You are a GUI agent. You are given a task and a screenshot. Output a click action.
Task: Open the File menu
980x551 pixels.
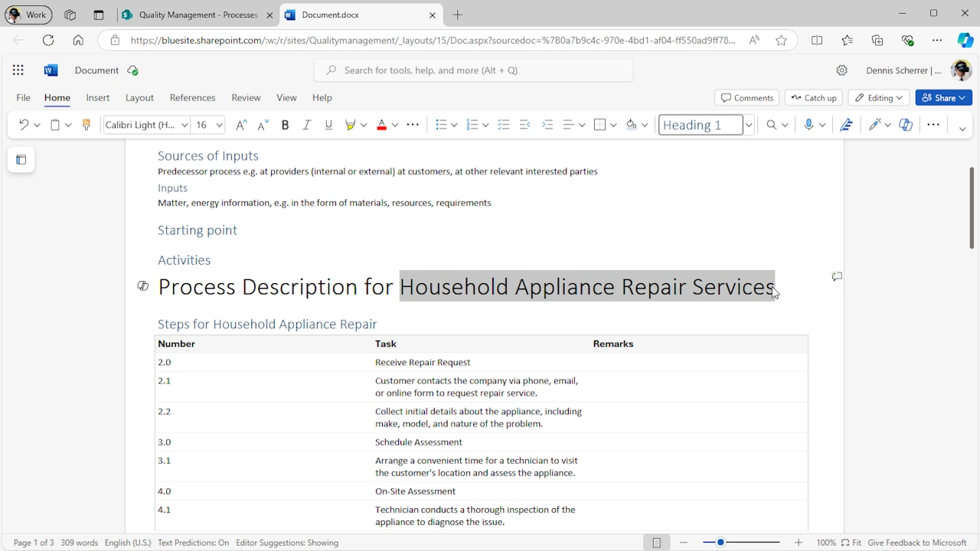tap(24, 97)
